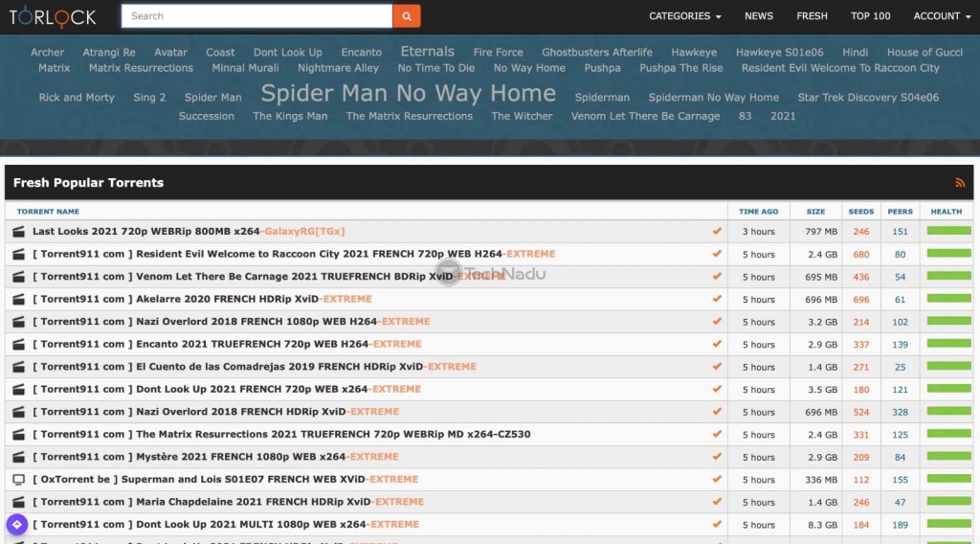Screen dimensions: 980x544
Task: Click the movie icon beside Venom Let There Be Carnage TRUEFRENCH
Action: (19, 277)
